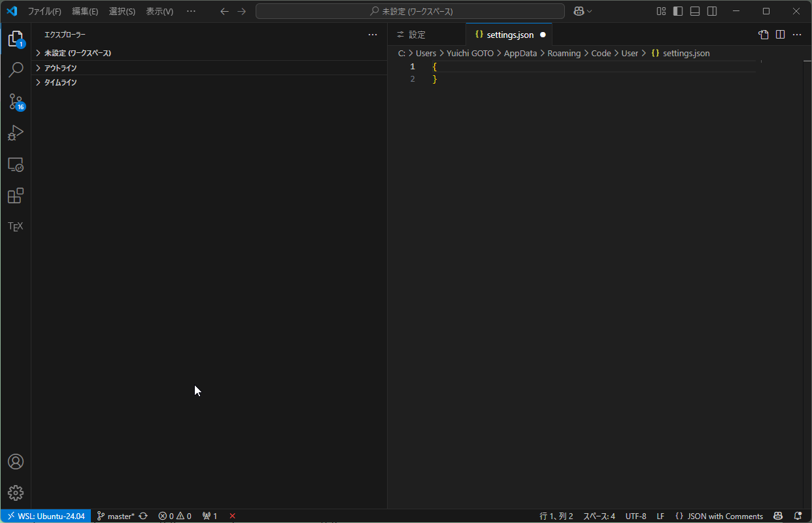Open the Remote Explorer icon

(x=16, y=164)
